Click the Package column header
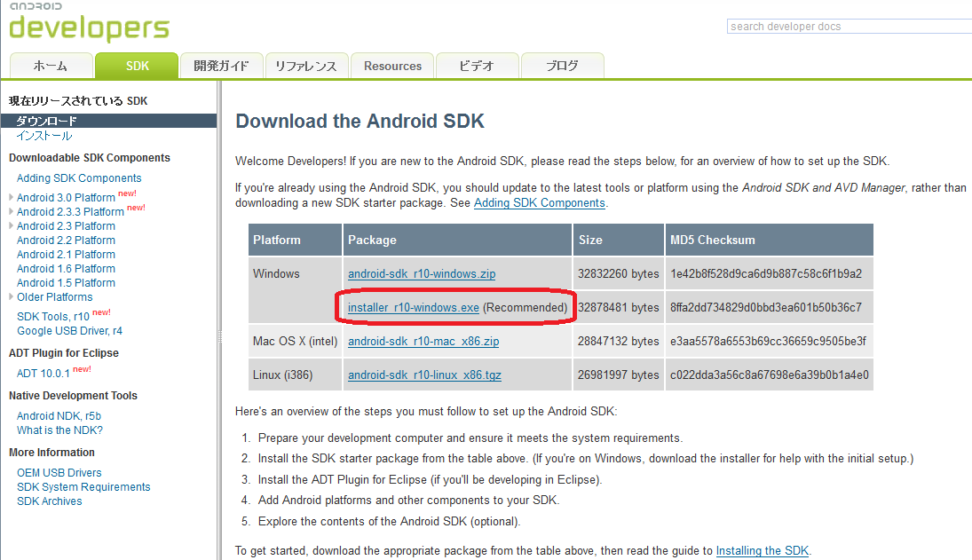 tap(457, 240)
